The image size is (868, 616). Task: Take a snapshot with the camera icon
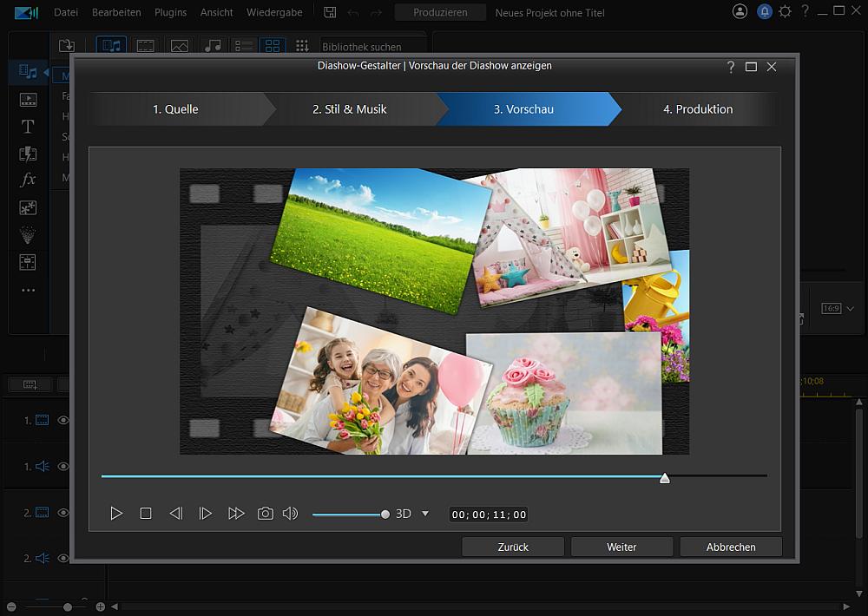265,514
